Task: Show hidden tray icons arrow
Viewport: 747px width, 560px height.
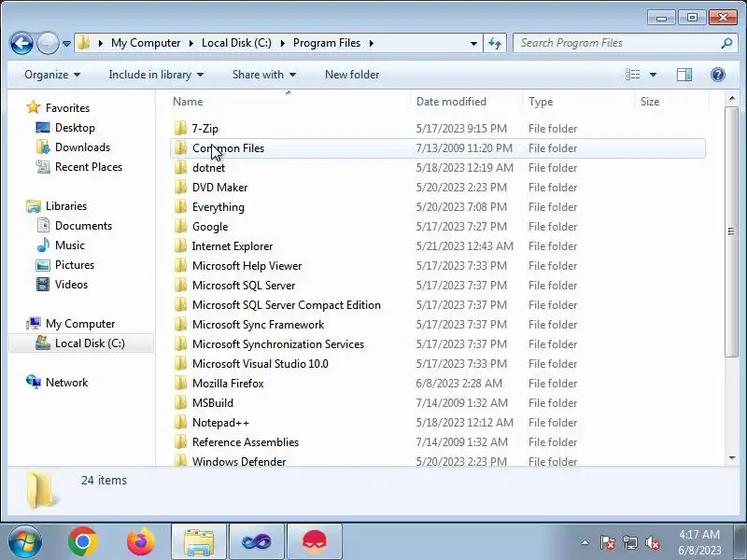Action: click(x=585, y=542)
